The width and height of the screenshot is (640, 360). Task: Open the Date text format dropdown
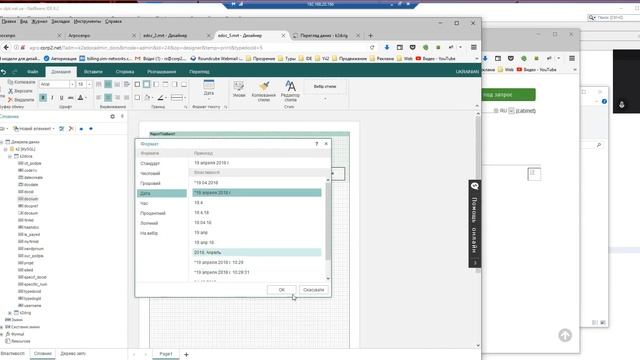coord(209,89)
